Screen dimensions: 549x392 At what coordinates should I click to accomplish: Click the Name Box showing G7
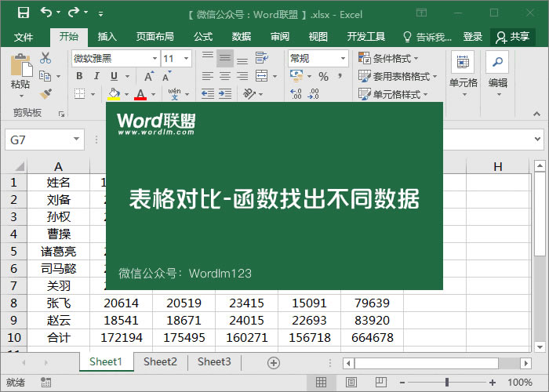click(38, 140)
